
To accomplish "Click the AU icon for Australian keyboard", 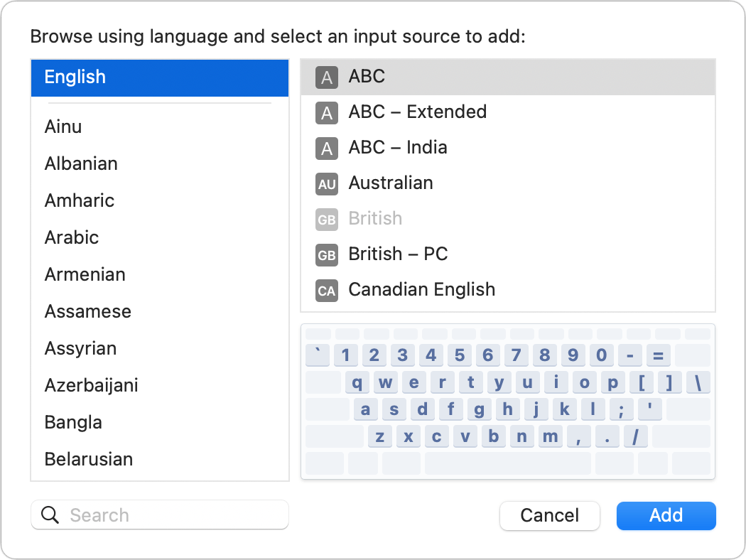I will click(x=326, y=183).
